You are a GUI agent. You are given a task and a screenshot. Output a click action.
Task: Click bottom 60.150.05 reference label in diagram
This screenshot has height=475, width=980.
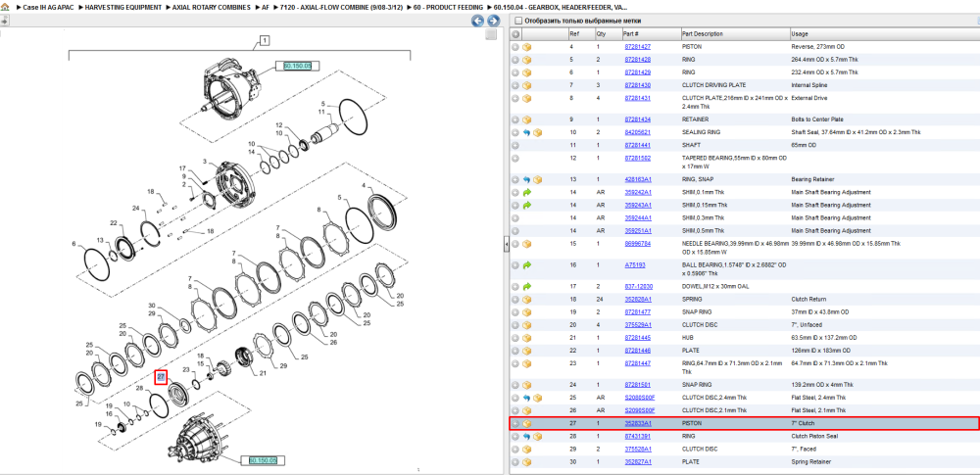point(262,460)
